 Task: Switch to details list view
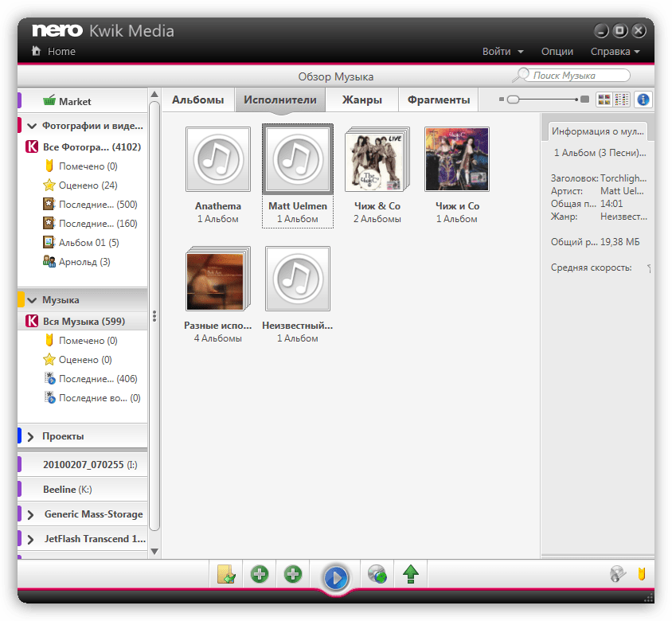tap(622, 100)
